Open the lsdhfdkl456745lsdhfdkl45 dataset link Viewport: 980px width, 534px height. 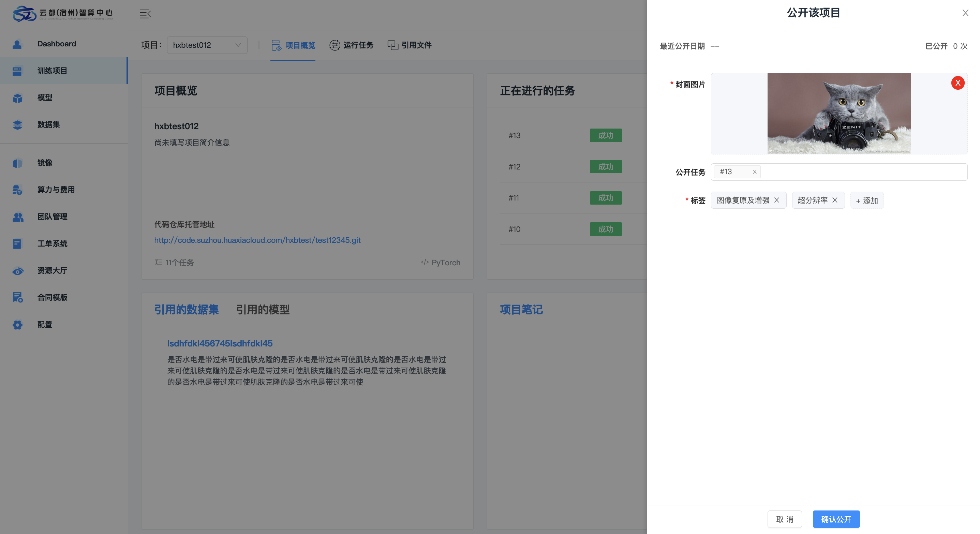tap(220, 343)
